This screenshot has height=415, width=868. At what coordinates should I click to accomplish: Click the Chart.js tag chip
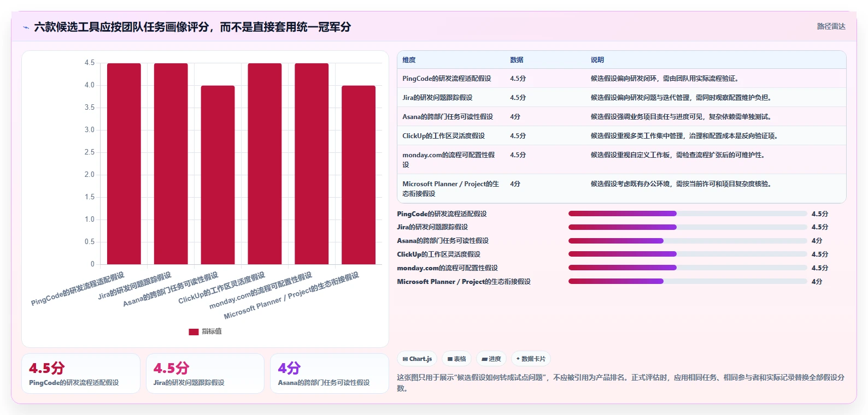coord(417,359)
